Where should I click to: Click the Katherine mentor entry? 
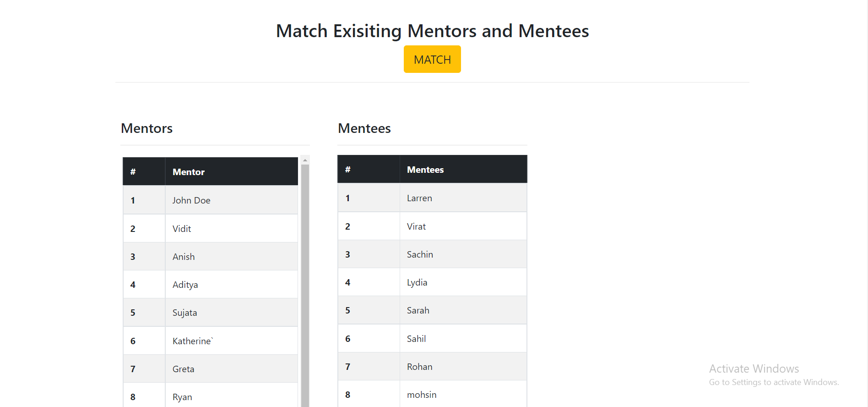193,341
